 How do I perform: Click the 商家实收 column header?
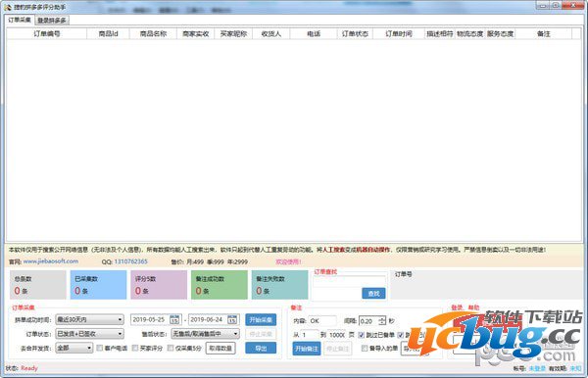(x=195, y=33)
